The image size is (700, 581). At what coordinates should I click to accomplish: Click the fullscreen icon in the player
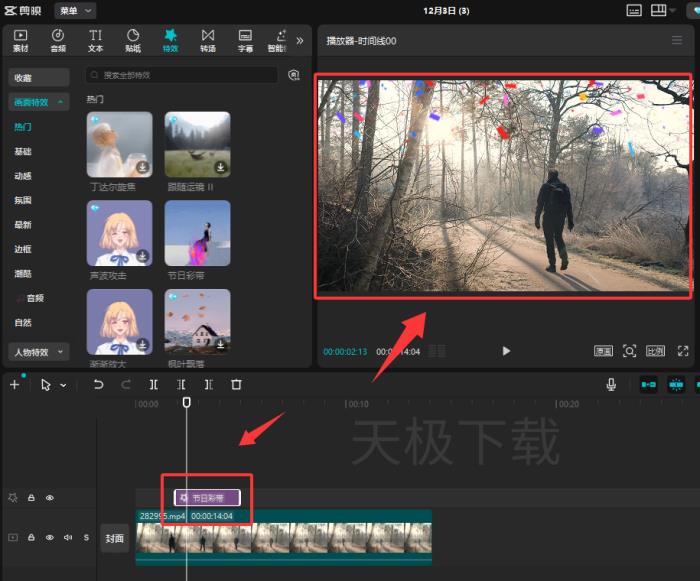pos(683,351)
